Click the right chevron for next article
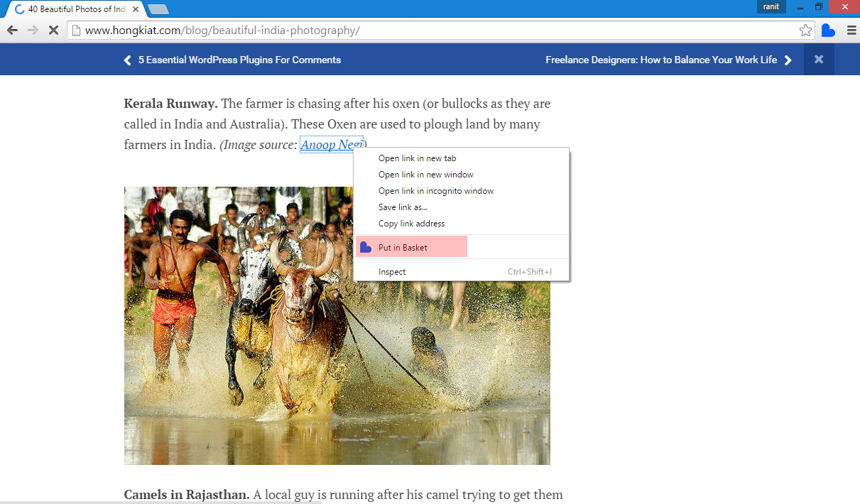Screen dimensions: 860x504 coord(788,60)
